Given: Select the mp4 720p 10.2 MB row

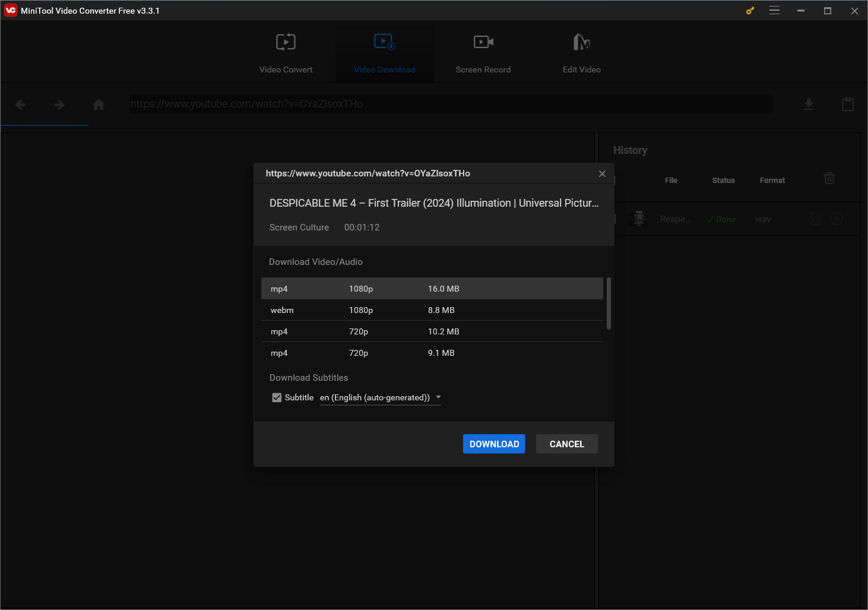Looking at the screenshot, I should coord(432,331).
